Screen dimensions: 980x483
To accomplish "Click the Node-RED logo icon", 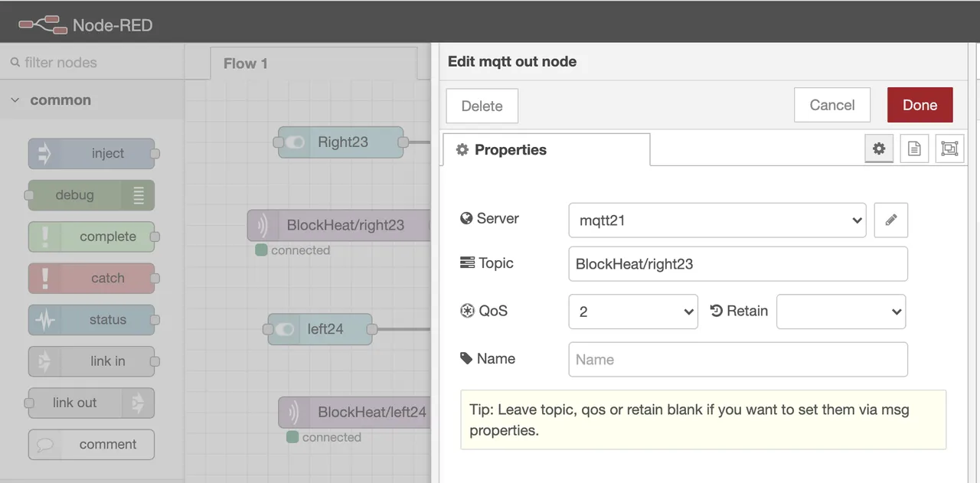I will tap(43, 25).
